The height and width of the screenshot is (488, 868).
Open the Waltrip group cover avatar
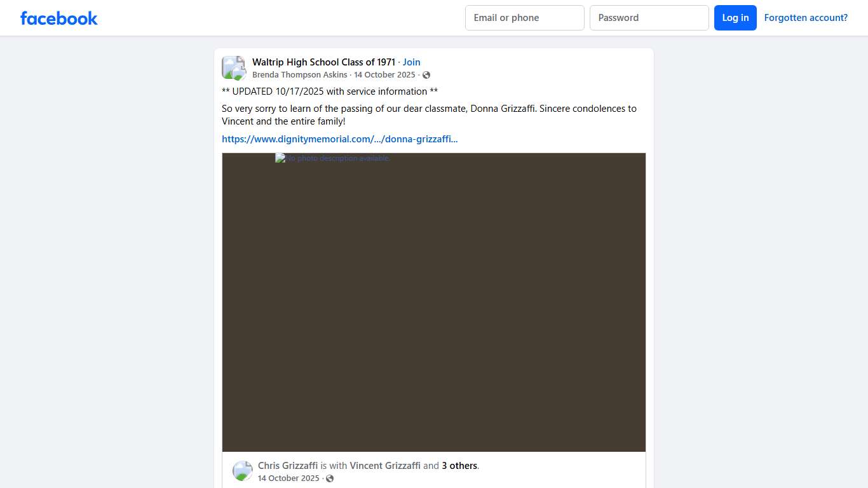(231, 65)
